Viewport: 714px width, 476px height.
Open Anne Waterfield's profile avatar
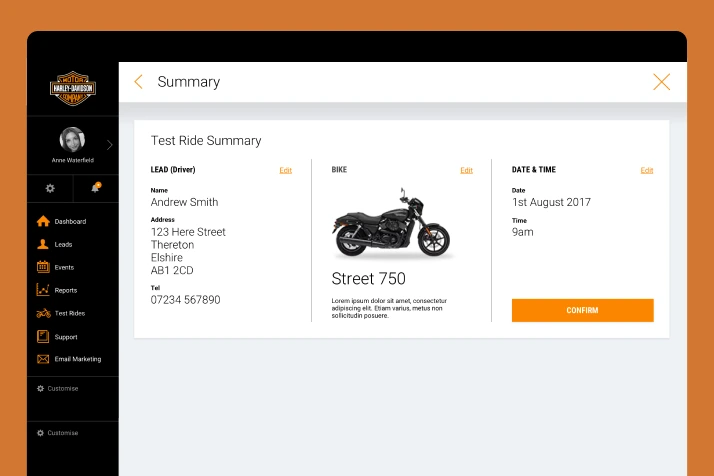pos(72,139)
